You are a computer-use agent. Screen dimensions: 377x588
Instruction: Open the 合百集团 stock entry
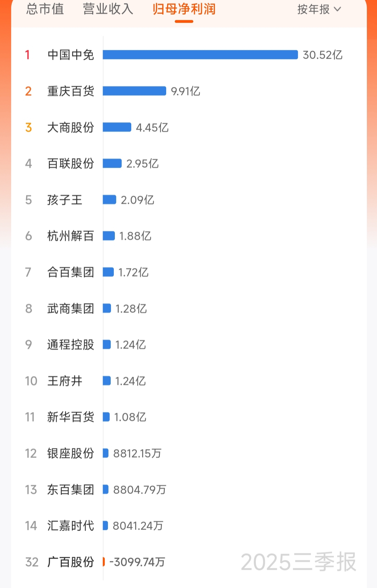[x=71, y=272]
